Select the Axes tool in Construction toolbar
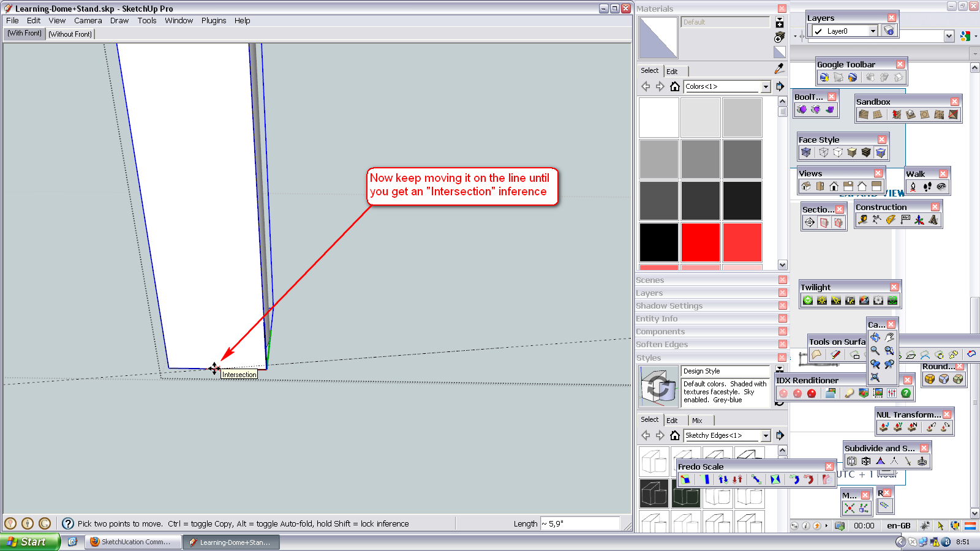 (919, 220)
